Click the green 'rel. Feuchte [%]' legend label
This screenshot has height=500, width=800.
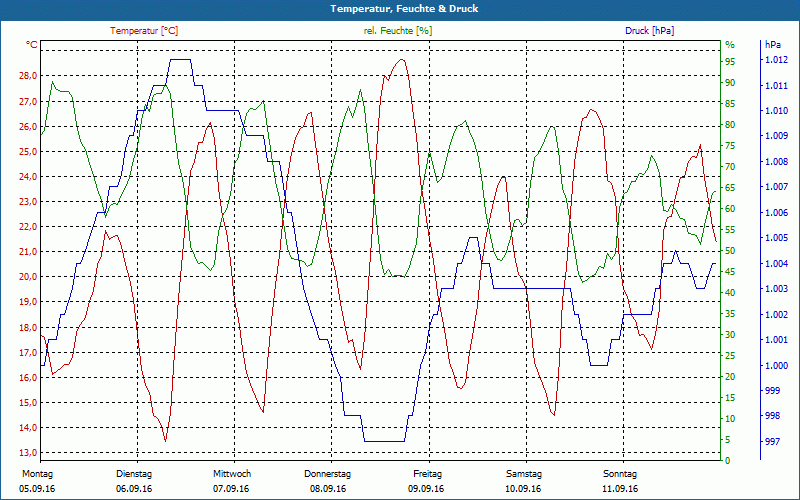[398, 31]
